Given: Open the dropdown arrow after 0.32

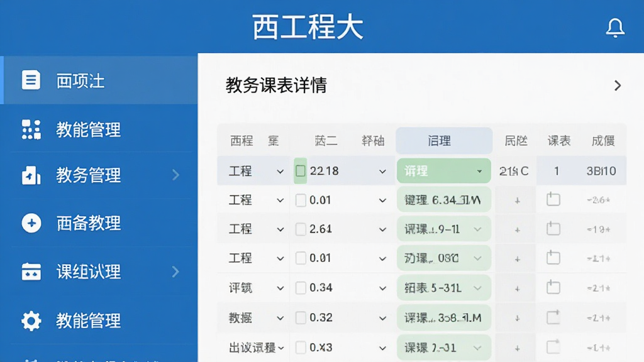Looking at the screenshot, I should click(382, 318).
